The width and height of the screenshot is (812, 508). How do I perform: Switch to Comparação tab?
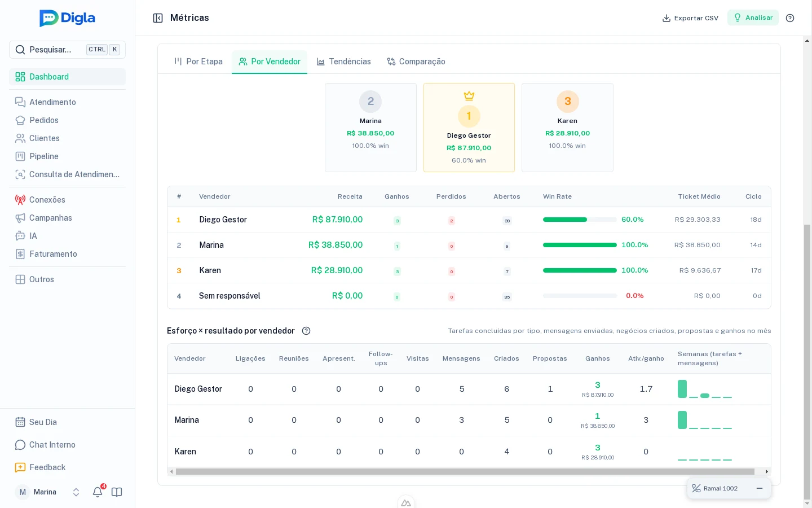[416, 62]
